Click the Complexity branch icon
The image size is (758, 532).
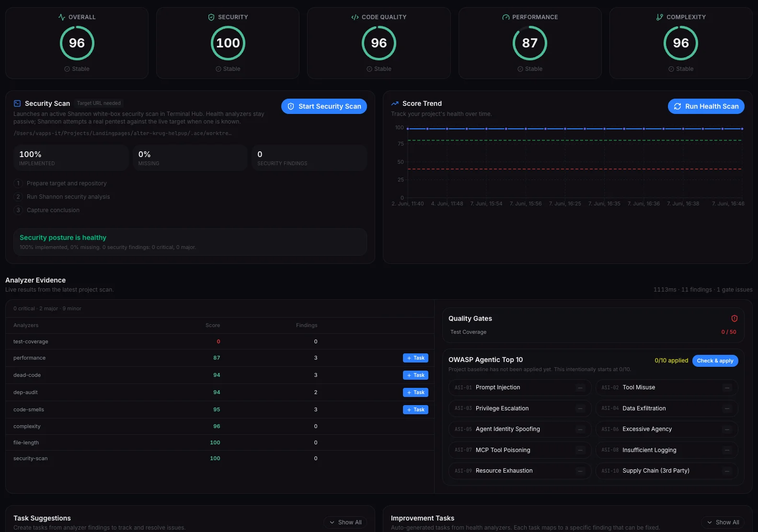pyautogui.click(x=660, y=17)
